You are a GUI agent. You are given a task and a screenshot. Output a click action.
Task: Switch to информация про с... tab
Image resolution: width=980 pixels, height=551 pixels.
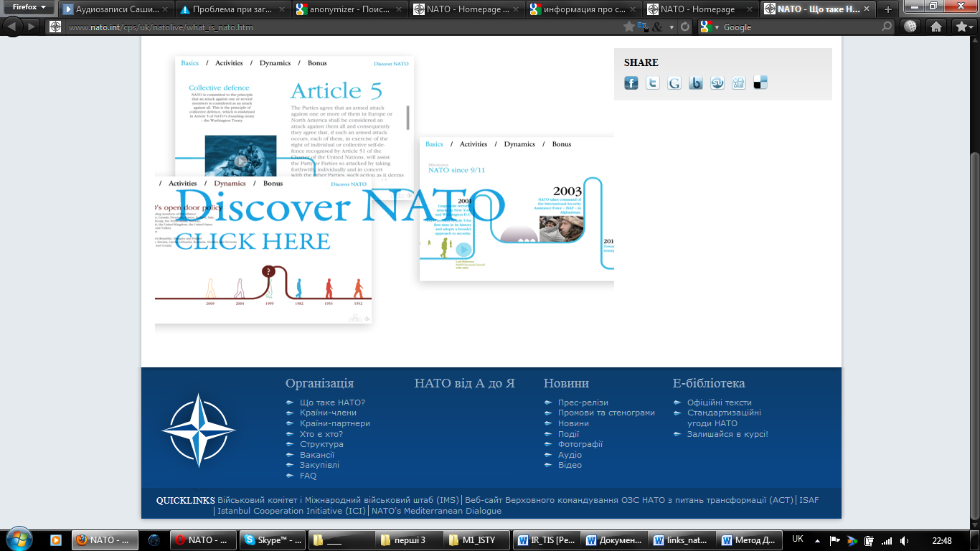click(583, 9)
